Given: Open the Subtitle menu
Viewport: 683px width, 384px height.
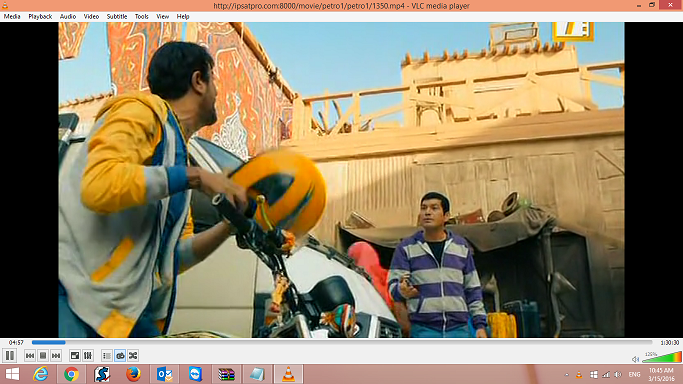Looking at the screenshot, I should 117,17.
